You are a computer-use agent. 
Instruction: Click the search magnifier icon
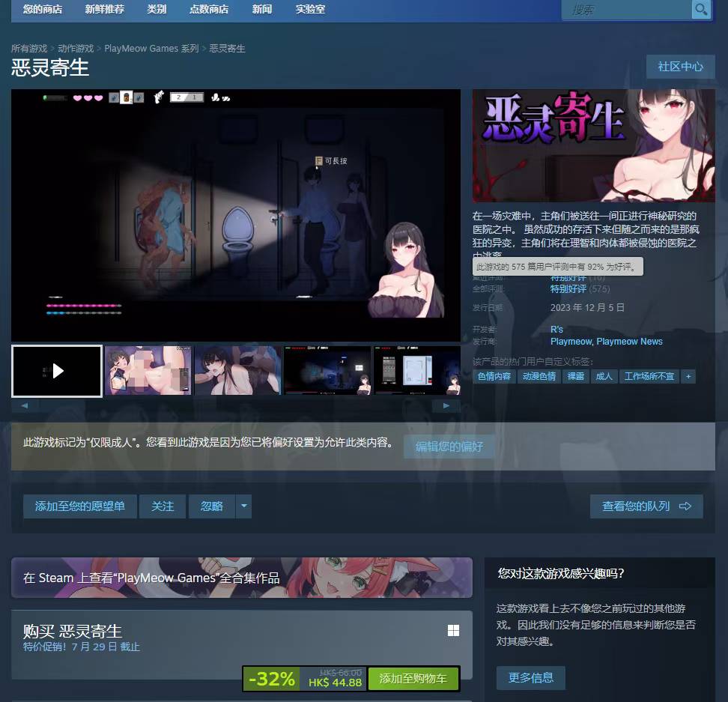[701, 9]
